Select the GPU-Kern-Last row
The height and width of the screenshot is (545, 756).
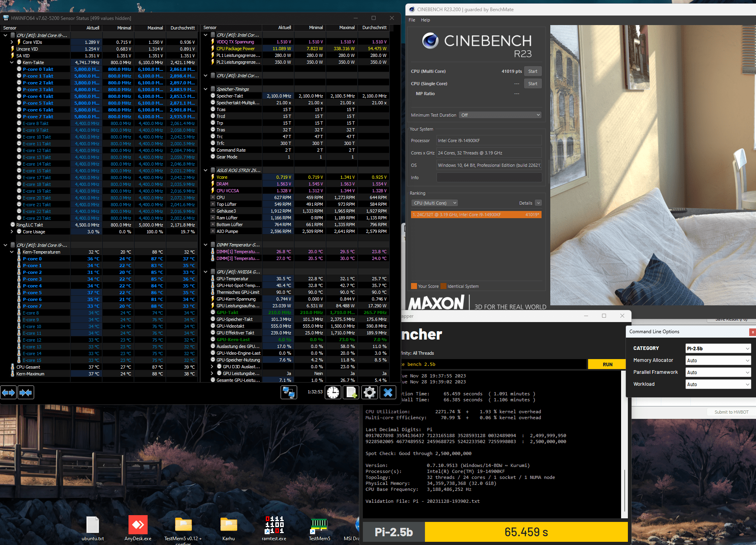[296, 340]
